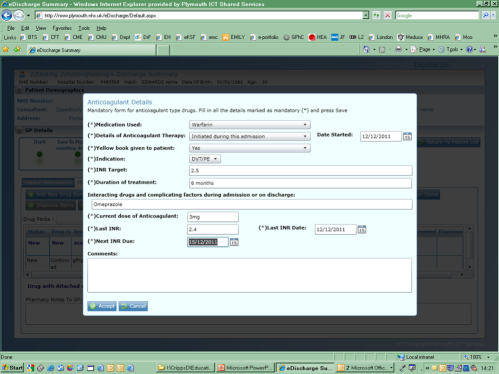
Task: Open the London link in Links bar
Action: click(381, 37)
